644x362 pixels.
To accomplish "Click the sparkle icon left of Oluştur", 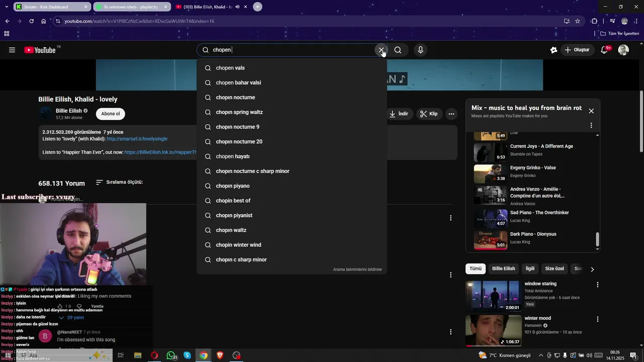I will (554, 50).
